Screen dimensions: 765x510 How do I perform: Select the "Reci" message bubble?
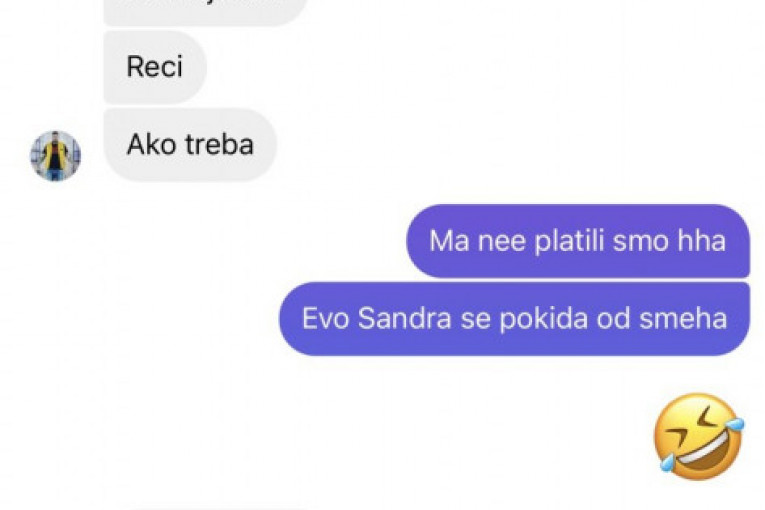155,67
